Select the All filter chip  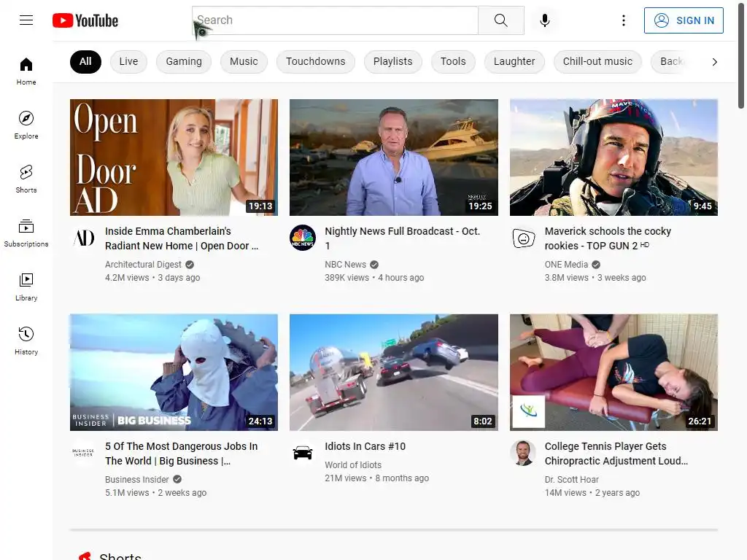(x=85, y=61)
